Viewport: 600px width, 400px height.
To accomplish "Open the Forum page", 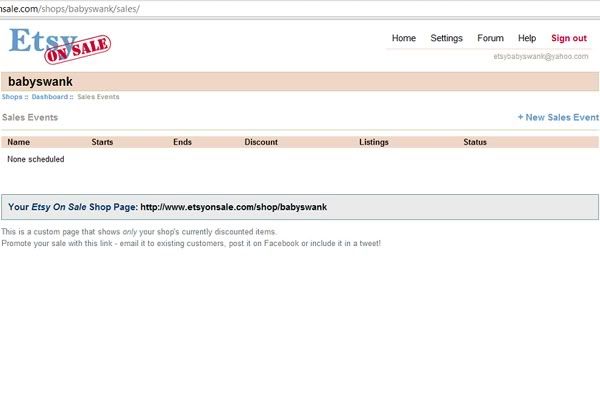I will (x=490, y=38).
